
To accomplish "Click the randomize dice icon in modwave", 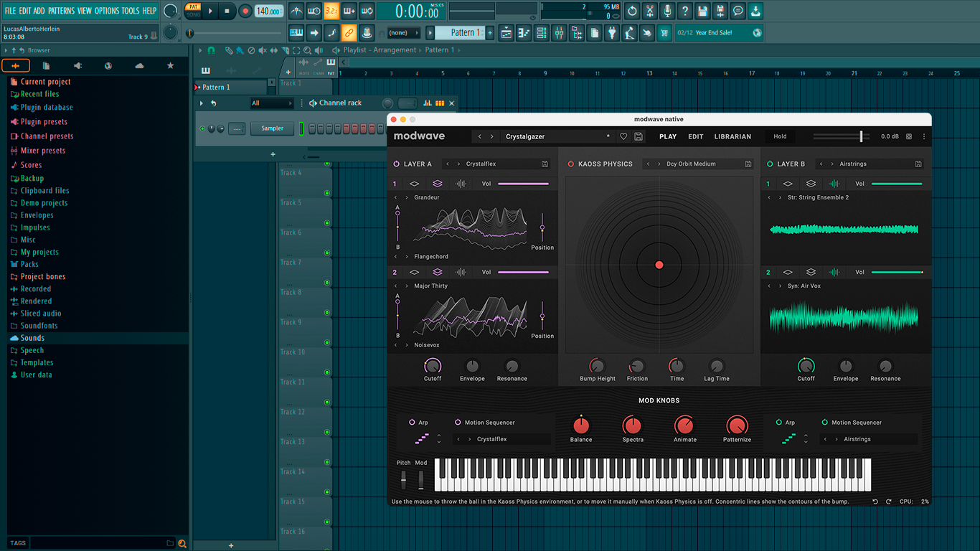I will pos(909,136).
